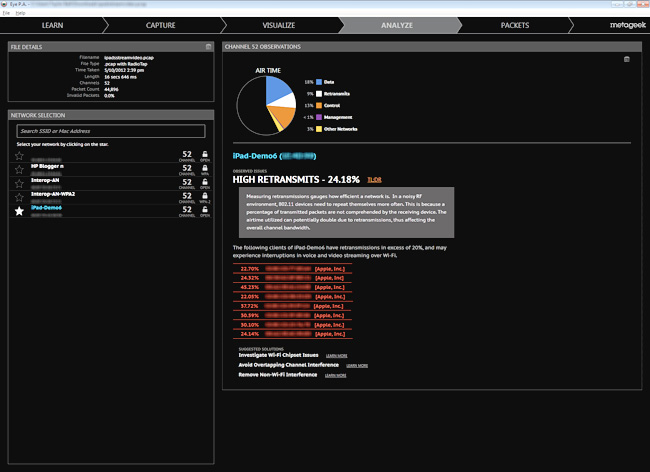
Task: Learn more about Remove Non-Wi-Fi Interference
Action: [x=335, y=375]
